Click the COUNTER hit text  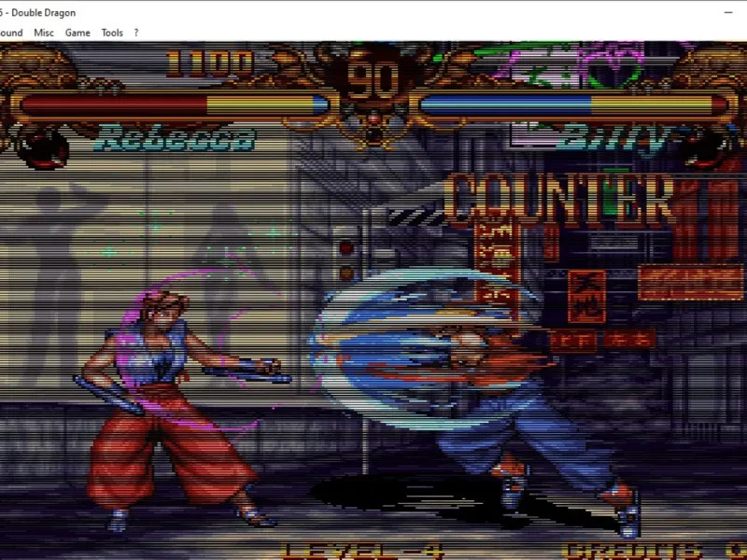click(558, 200)
